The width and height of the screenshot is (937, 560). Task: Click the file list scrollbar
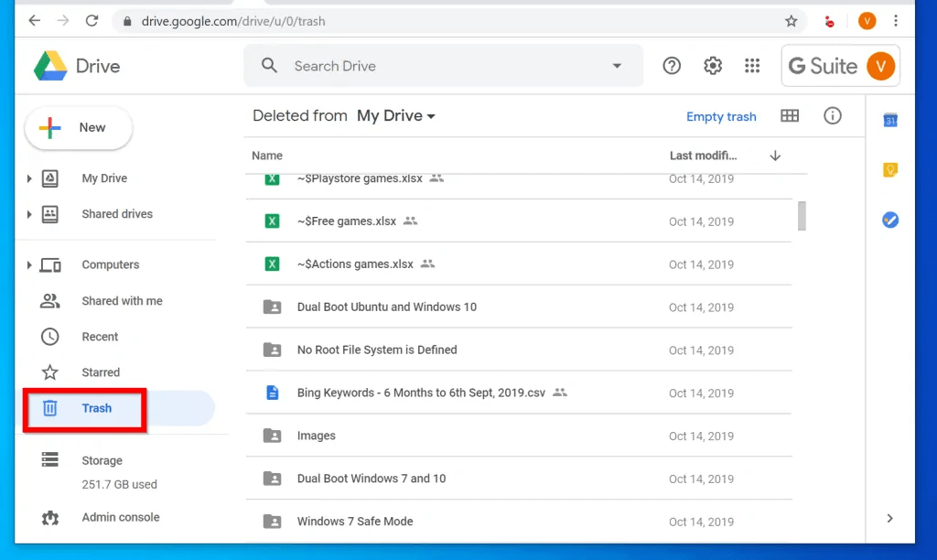pyautogui.click(x=802, y=216)
